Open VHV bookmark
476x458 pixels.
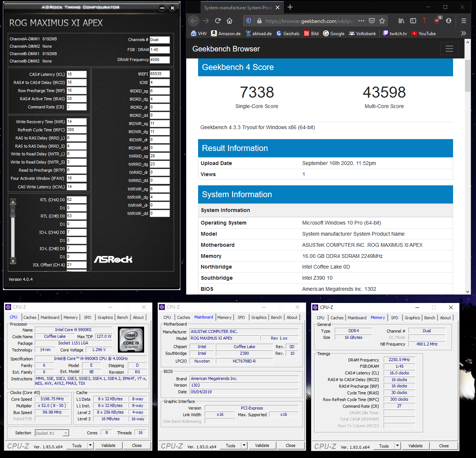[198, 33]
